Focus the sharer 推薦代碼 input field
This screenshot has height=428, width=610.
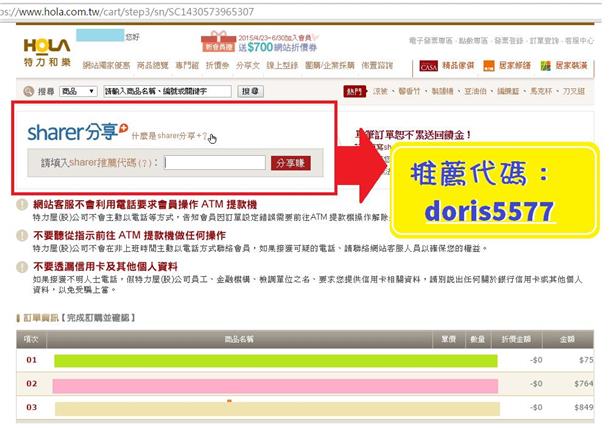point(215,163)
